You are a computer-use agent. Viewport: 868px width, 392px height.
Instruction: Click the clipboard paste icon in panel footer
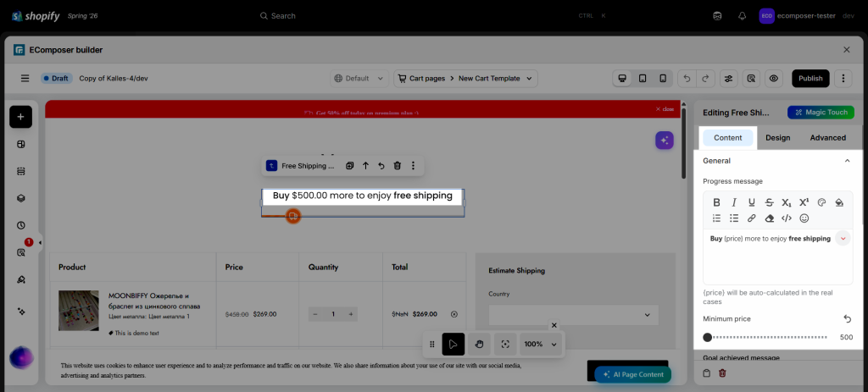pos(706,373)
